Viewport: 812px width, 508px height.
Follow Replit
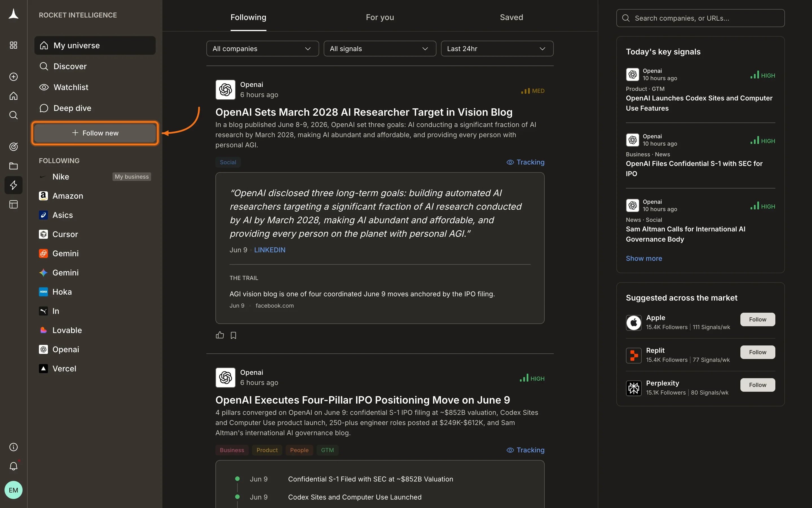click(758, 352)
